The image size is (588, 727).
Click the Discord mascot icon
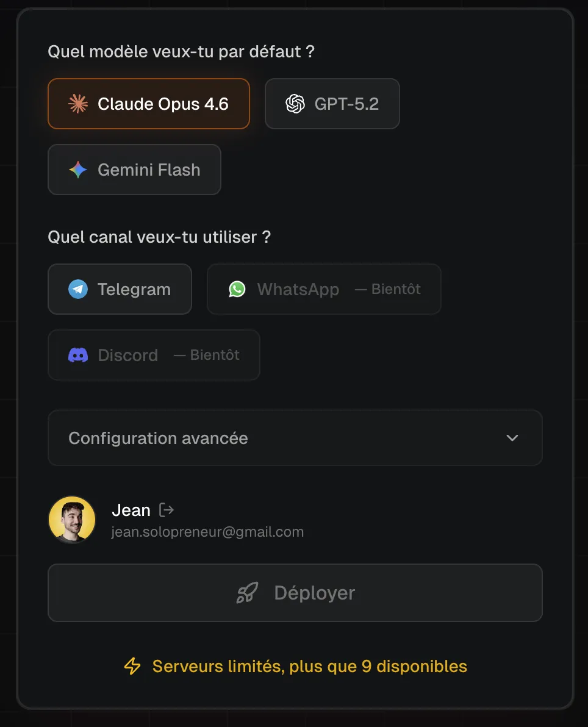[x=77, y=355]
